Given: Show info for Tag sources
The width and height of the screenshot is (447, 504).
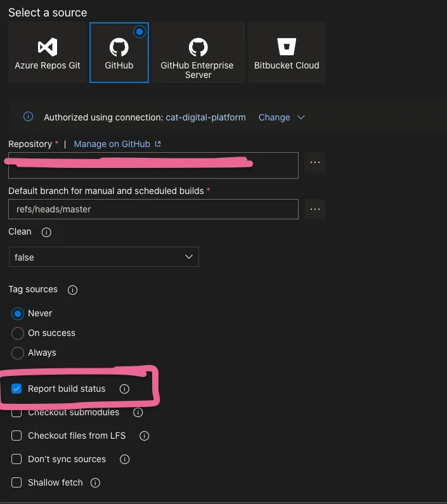Looking at the screenshot, I should coord(72,290).
